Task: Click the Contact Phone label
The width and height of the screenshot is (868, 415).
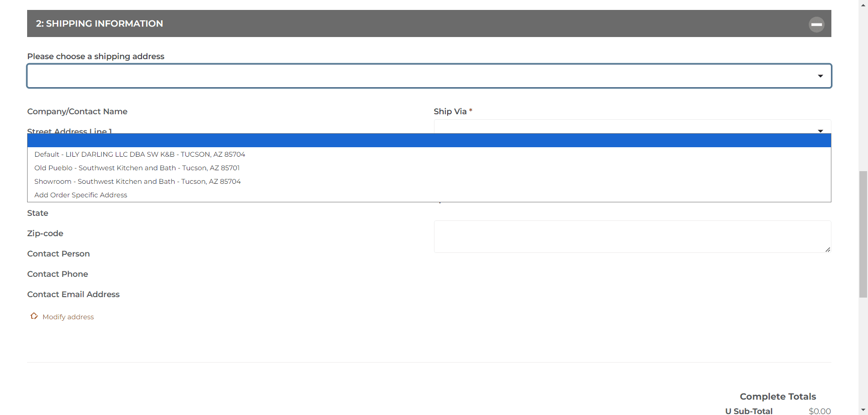Action: tap(57, 274)
